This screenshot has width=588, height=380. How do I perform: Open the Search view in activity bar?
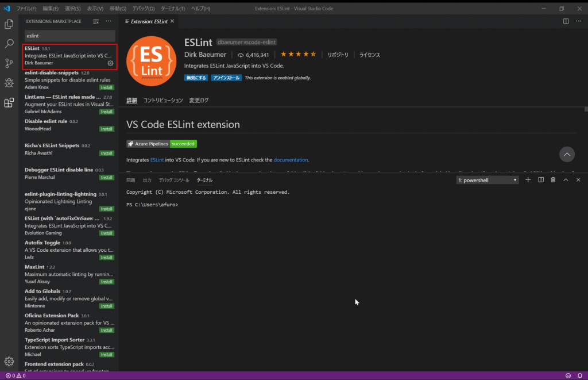[9, 44]
